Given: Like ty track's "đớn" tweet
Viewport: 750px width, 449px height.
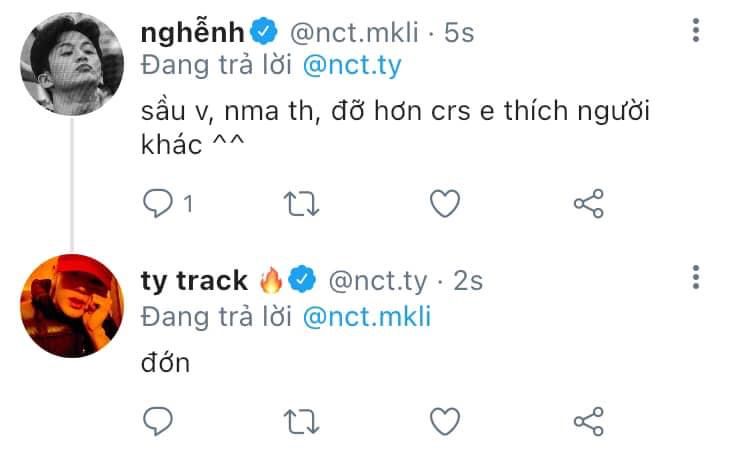Looking at the screenshot, I should click(444, 419).
